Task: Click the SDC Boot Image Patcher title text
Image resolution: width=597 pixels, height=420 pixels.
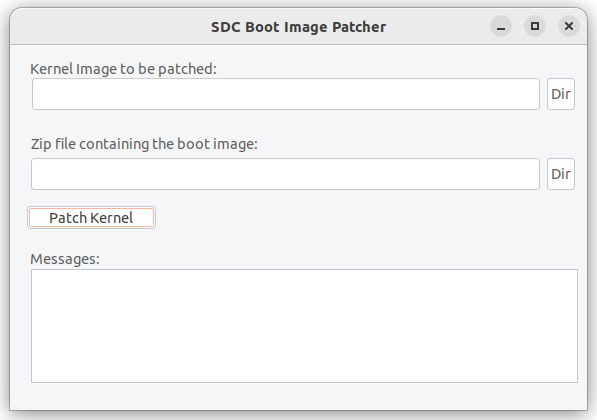Action: pos(298,27)
